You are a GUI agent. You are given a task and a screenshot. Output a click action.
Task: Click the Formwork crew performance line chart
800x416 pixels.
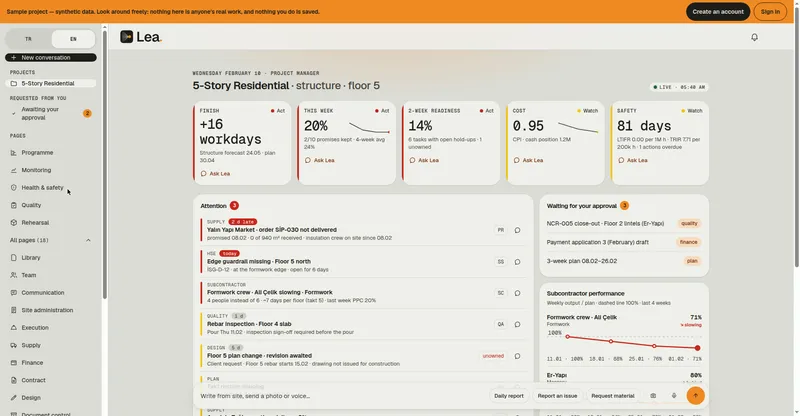632,342
